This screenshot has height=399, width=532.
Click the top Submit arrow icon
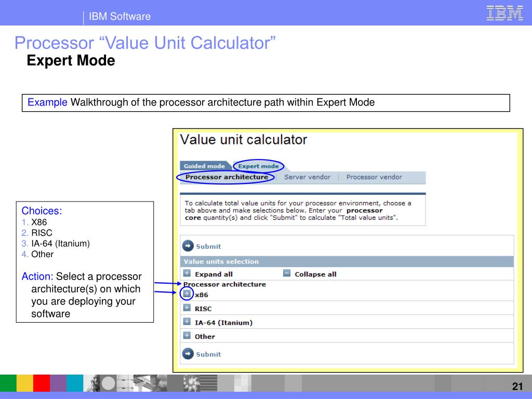coord(188,246)
